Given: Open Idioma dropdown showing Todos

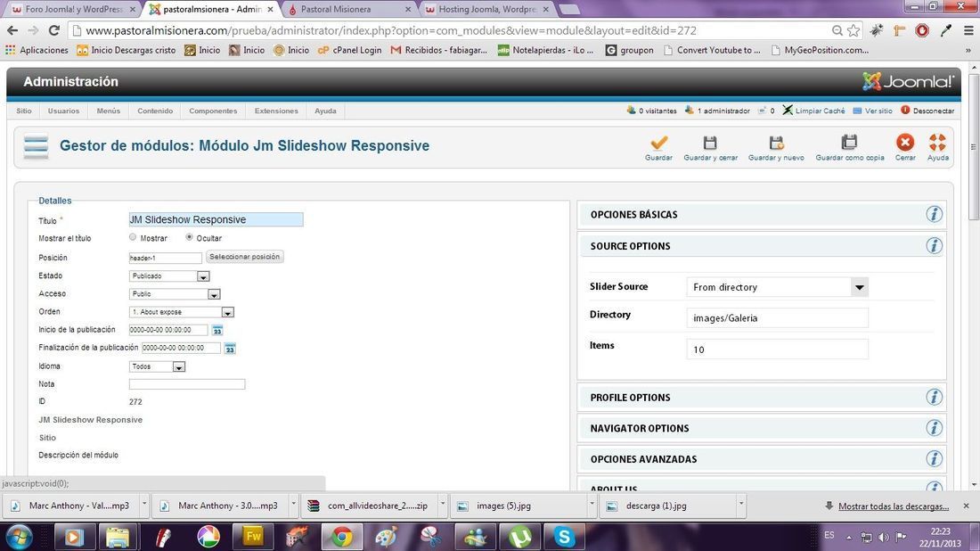Looking at the screenshot, I should 157,366.
